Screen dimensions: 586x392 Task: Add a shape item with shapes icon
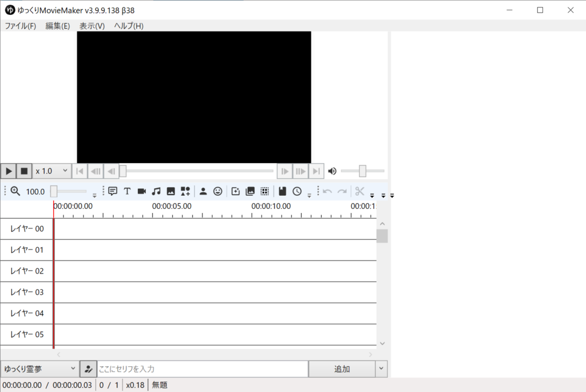point(185,191)
